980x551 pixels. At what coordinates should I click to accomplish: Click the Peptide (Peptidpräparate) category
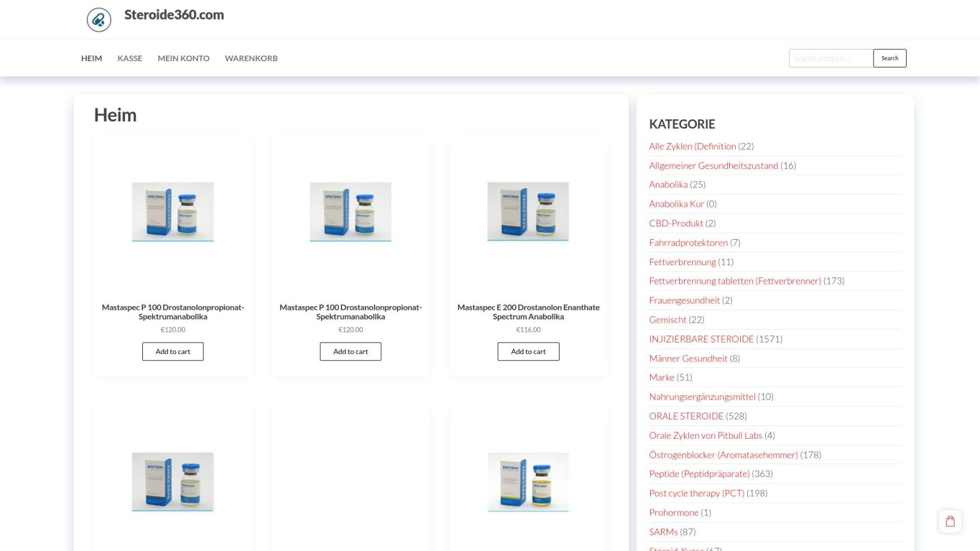pyautogui.click(x=699, y=474)
